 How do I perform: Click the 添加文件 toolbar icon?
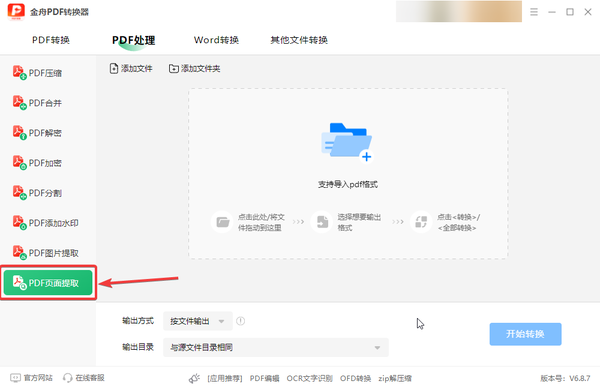click(114, 69)
